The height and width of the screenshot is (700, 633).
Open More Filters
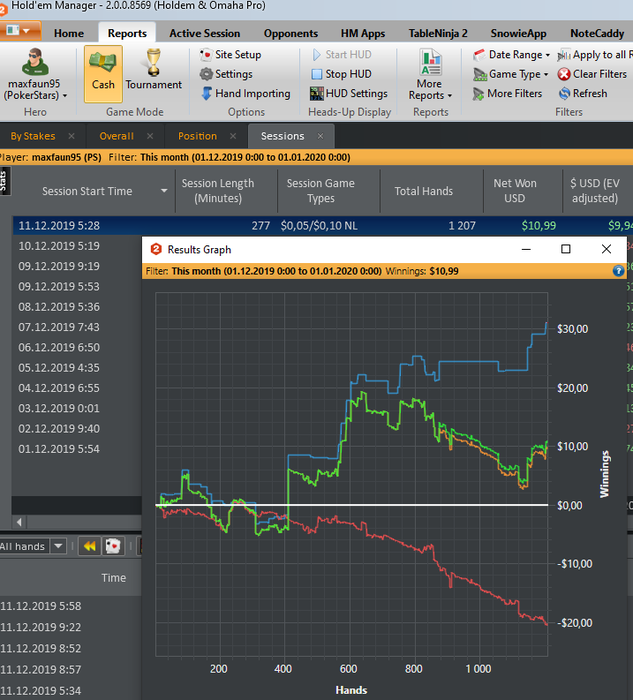click(x=508, y=93)
